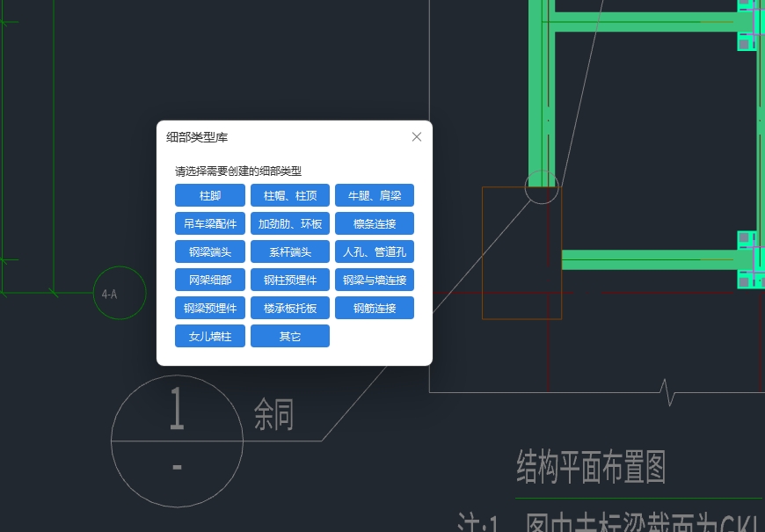Screen dimensions: 765x532
Task: Select 钢梁预埋件 detail type
Action: click(210, 308)
